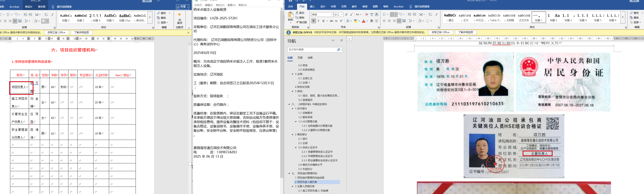Toggle bullet list in right Word ribbon

click(384, 15)
